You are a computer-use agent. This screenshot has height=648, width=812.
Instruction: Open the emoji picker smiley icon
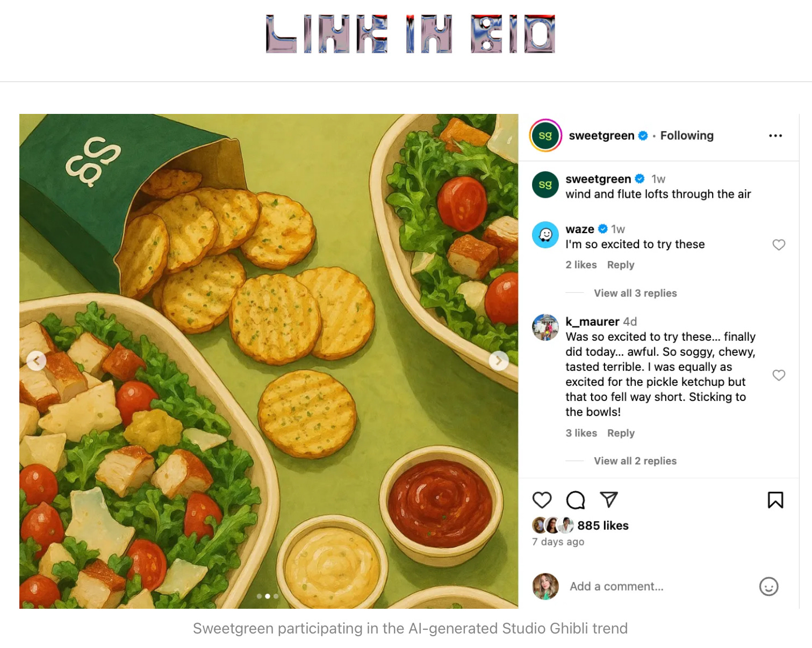point(768,586)
